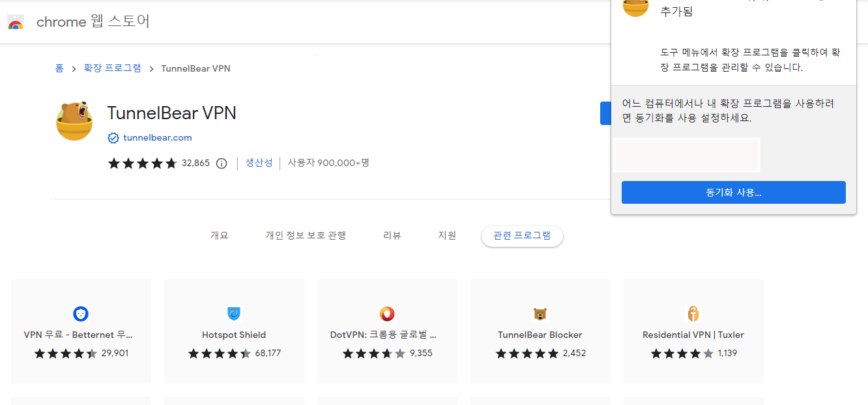Open the 개요 tab
Image resolution: width=868 pixels, height=405 pixels.
pyautogui.click(x=220, y=236)
